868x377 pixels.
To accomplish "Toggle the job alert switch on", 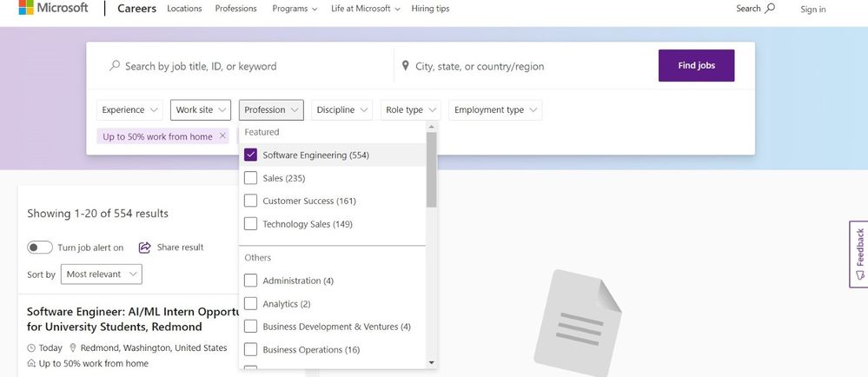I will point(40,248).
